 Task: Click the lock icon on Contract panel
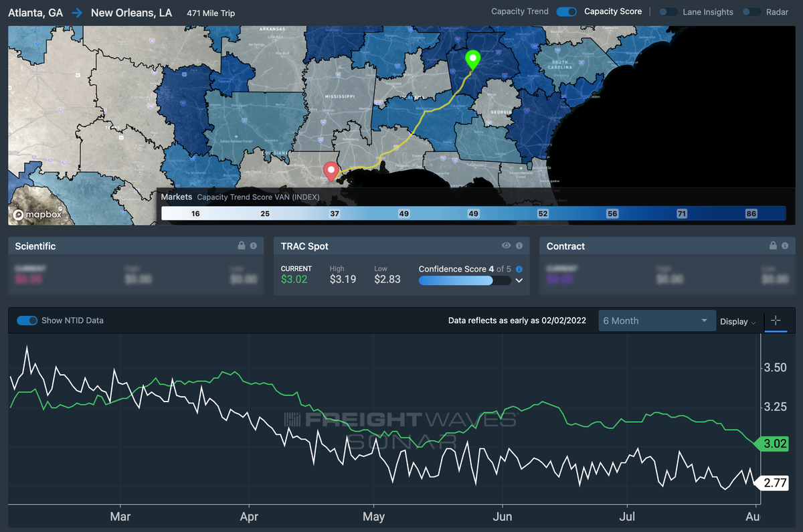[x=773, y=246]
